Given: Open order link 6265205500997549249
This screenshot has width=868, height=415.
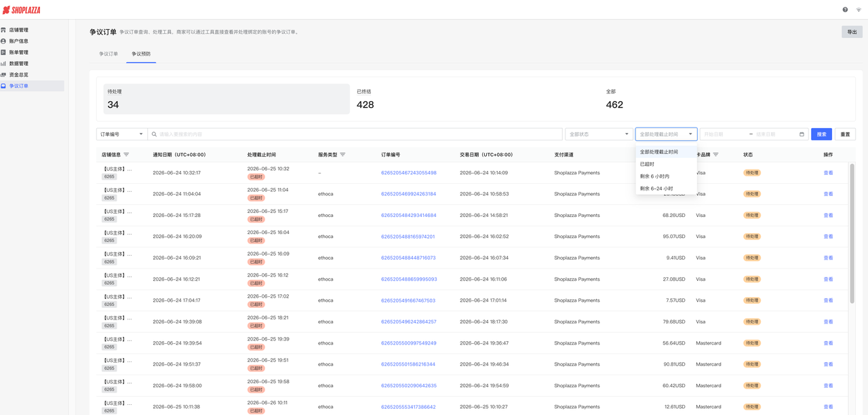Looking at the screenshot, I should coord(408,343).
